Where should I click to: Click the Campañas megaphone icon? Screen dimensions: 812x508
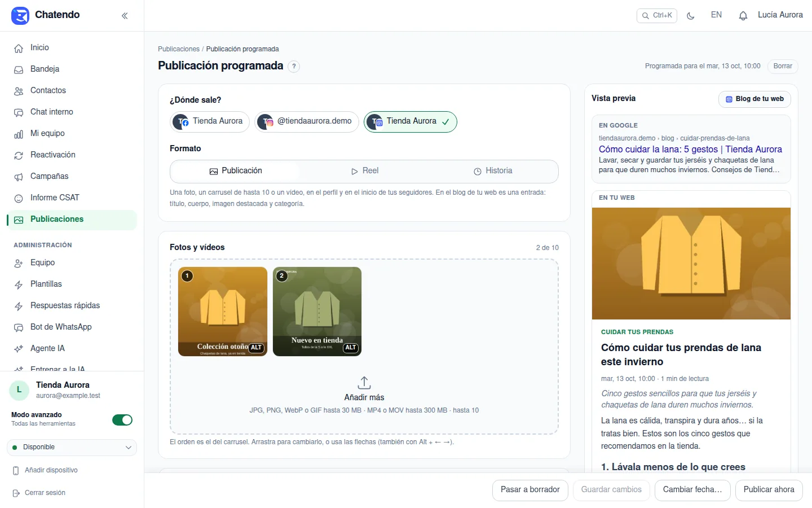[x=19, y=177]
